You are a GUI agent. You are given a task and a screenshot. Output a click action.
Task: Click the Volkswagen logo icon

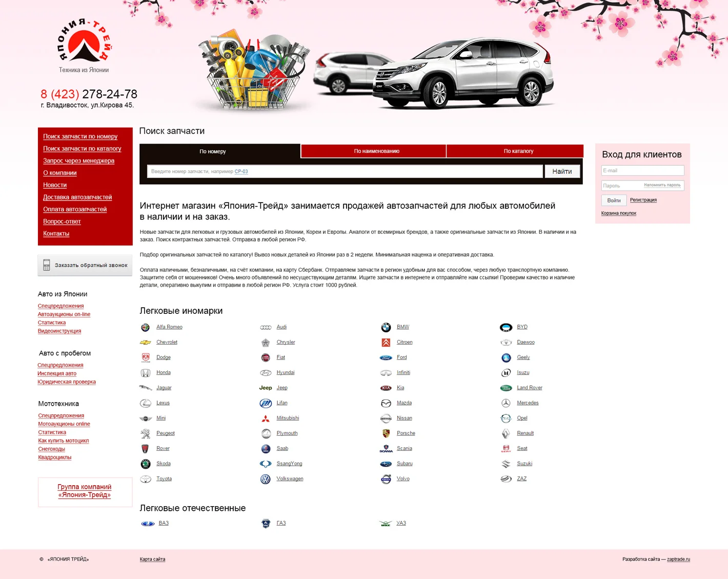pyautogui.click(x=266, y=479)
